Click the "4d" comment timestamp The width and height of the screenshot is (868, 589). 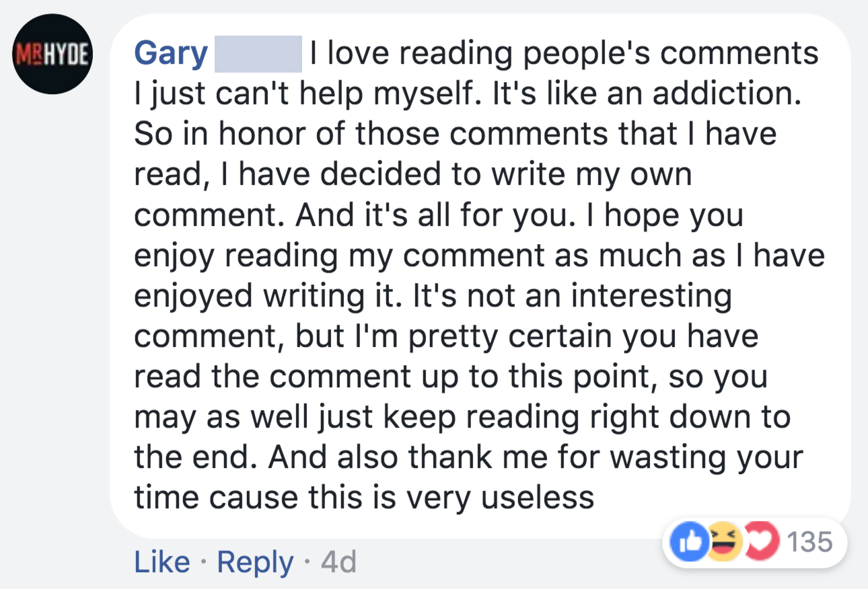[x=338, y=562]
